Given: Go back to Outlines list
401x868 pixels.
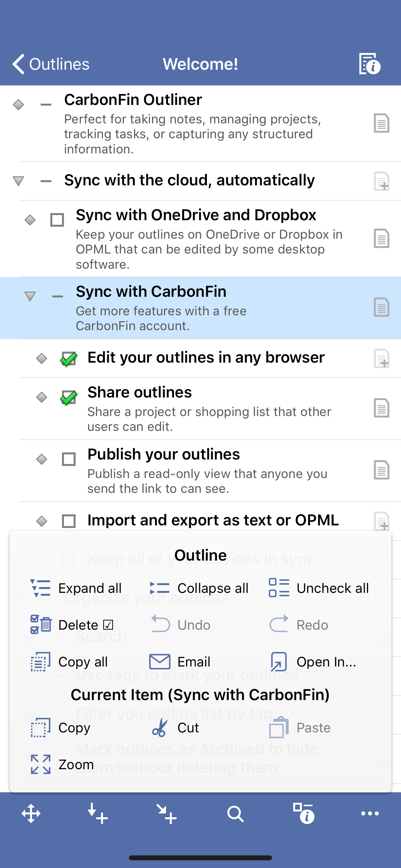Looking at the screenshot, I should (51, 64).
